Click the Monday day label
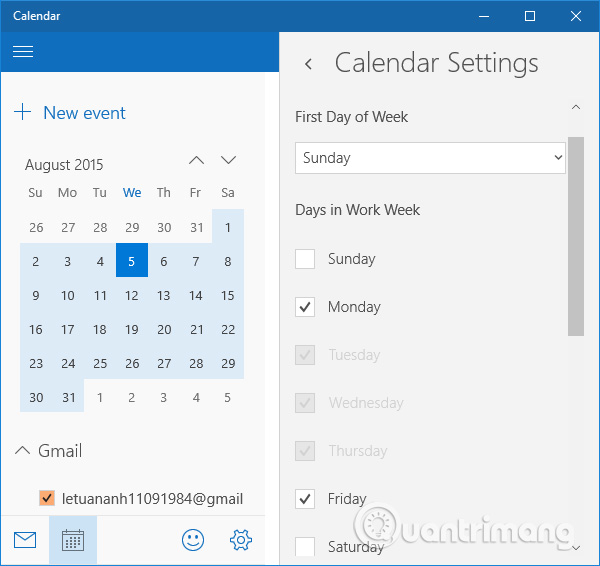600x566 pixels. 354,307
